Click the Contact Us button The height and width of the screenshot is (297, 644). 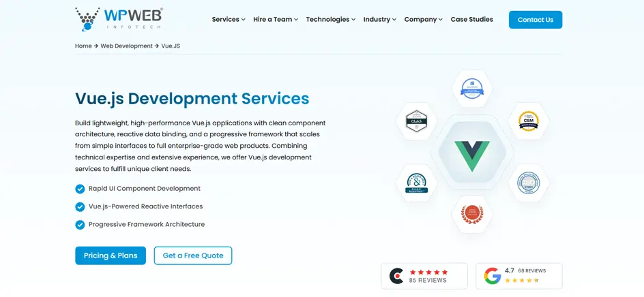pos(535,20)
